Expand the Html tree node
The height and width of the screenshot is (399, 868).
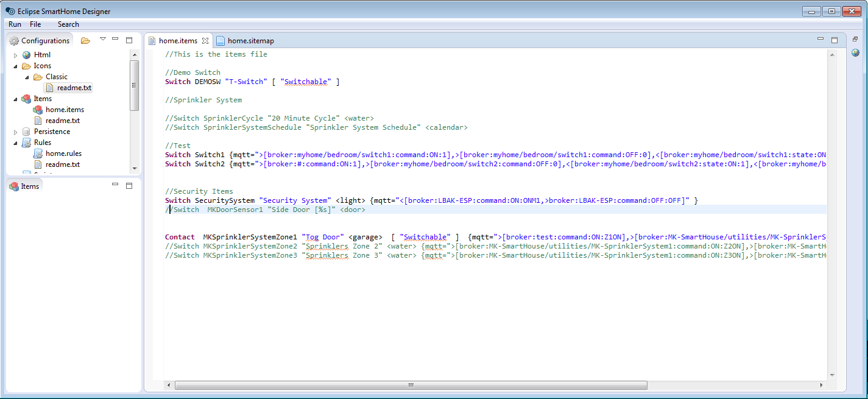[16, 55]
